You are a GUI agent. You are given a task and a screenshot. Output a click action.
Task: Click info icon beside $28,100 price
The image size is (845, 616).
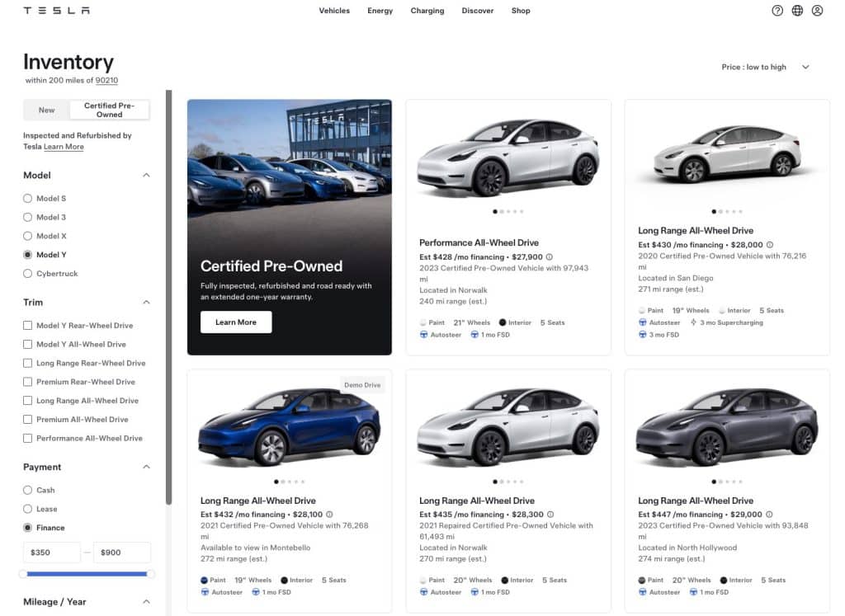click(329, 515)
